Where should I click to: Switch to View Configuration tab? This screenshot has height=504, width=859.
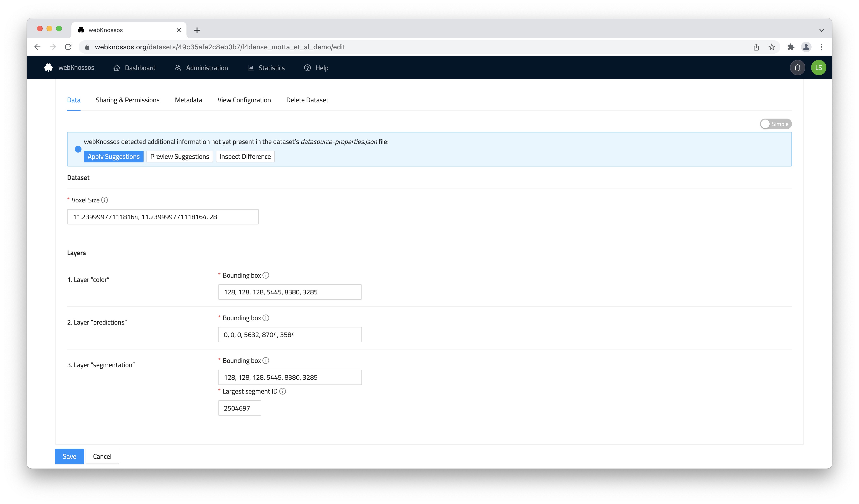pos(244,100)
